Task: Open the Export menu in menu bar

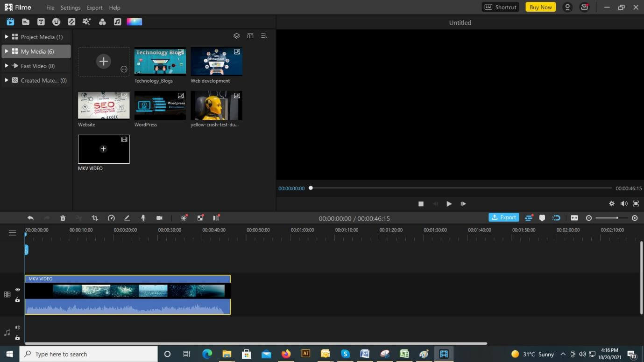Action: pos(94,7)
